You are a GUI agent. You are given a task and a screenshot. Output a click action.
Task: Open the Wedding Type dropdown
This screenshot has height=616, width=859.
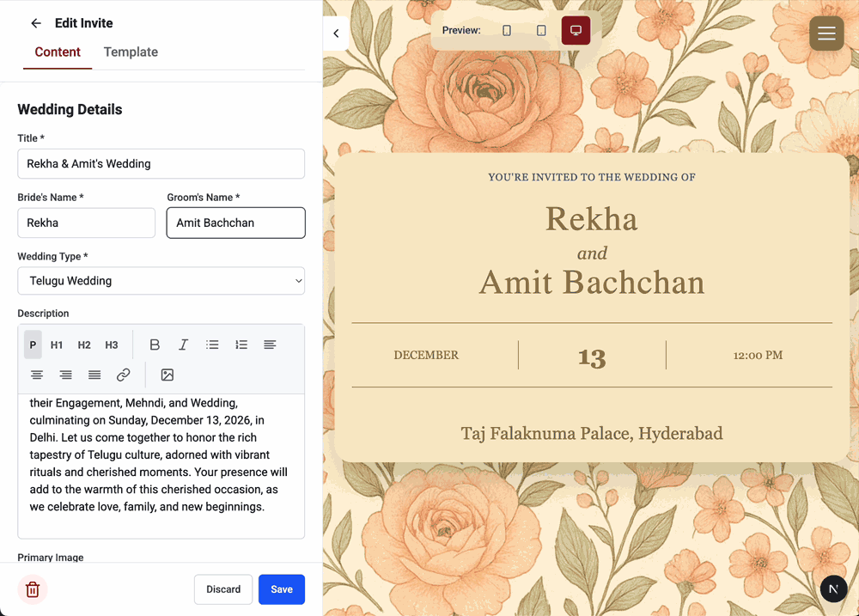coord(161,280)
